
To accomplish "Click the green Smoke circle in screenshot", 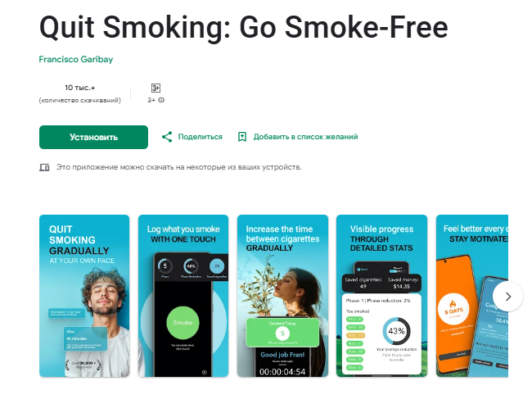I will [x=183, y=323].
